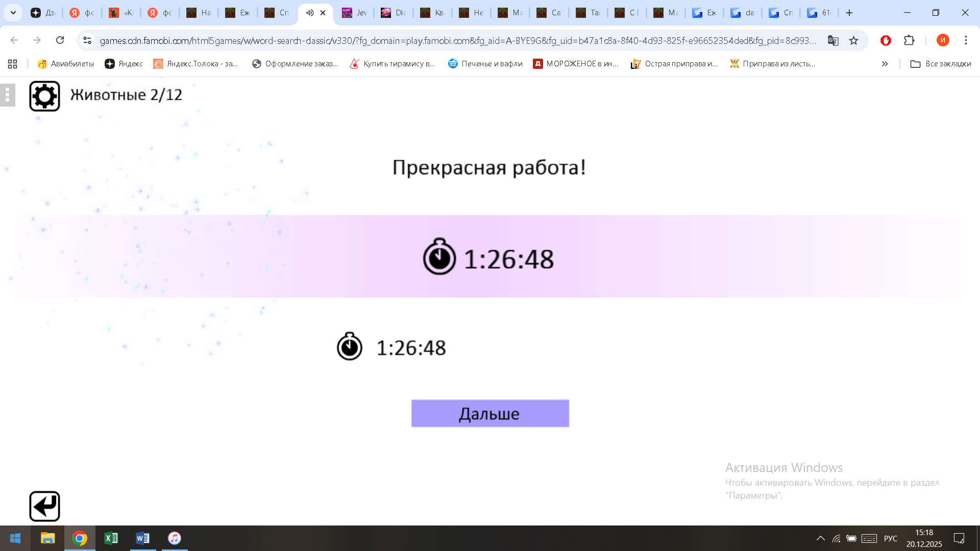This screenshot has height=551, width=980.
Task: Open hidden bookmarks with the double chevron
Action: [x=885, y=64]
